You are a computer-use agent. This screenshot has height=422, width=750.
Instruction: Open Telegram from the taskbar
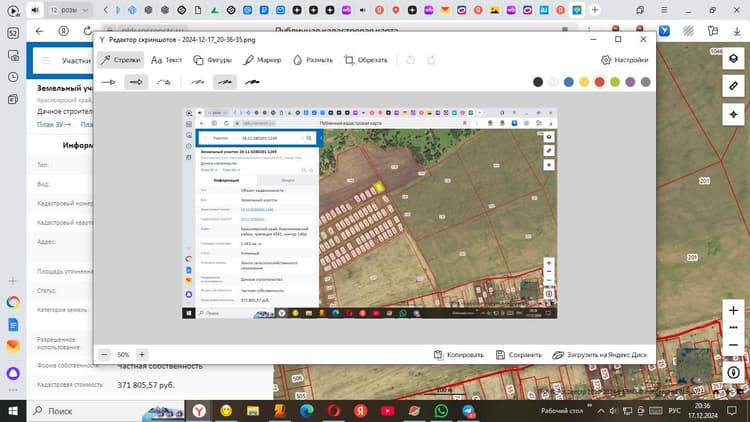(x=469, y=411)
